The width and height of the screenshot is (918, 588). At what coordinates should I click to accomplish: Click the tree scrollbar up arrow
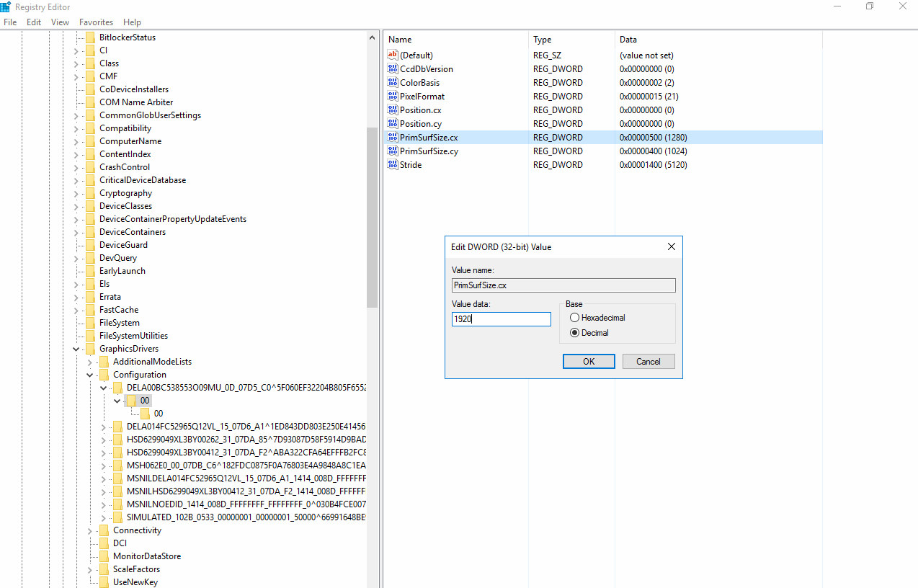372,37
